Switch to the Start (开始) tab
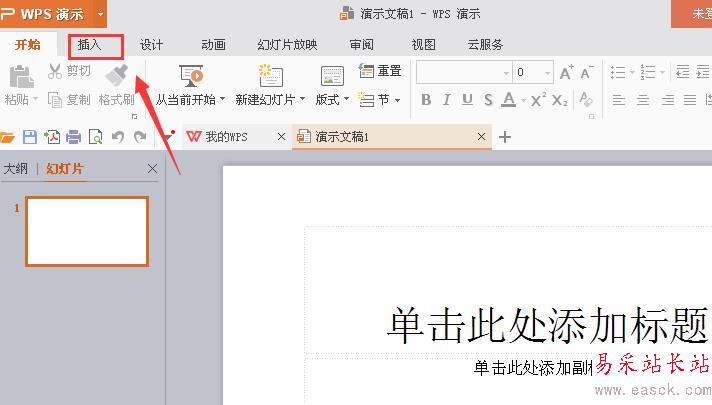 (28, 44)
